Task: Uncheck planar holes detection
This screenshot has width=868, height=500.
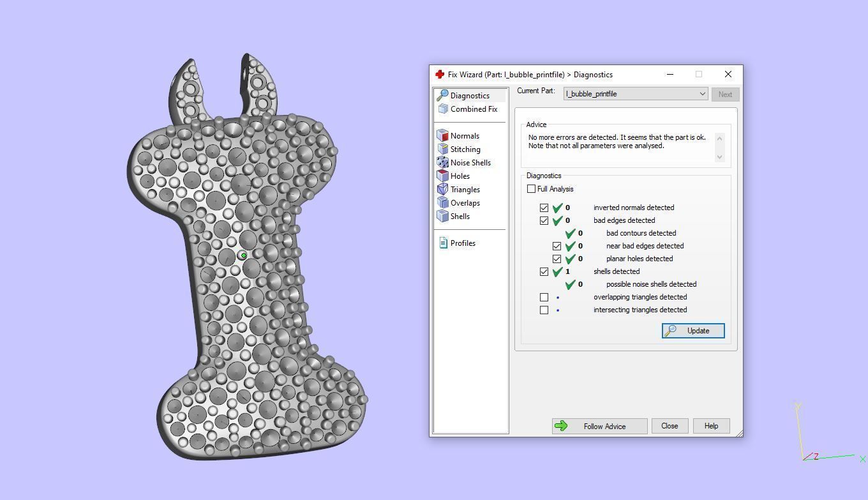Action: [x=557, y=259]
